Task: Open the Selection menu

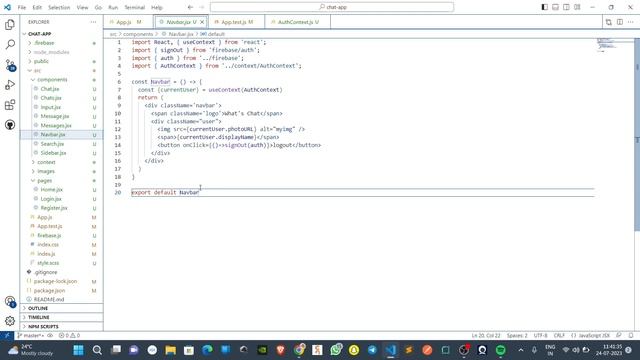Action: (59, 7)
